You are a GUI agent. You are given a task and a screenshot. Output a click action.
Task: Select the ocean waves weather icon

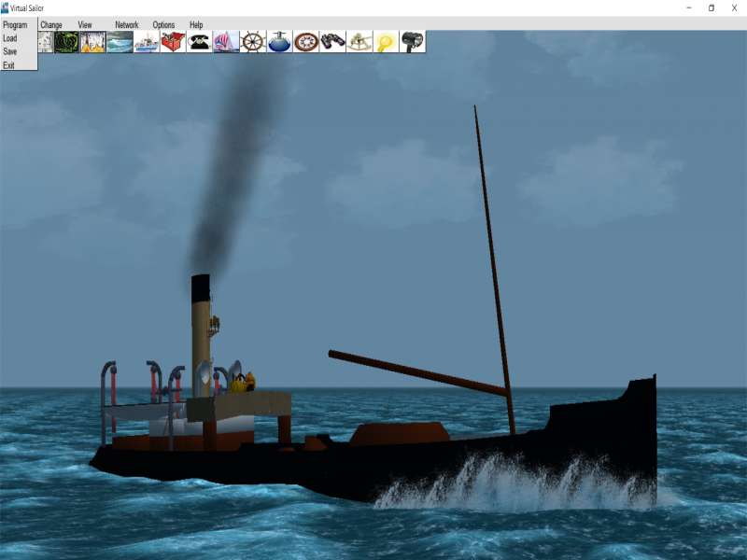120,42
